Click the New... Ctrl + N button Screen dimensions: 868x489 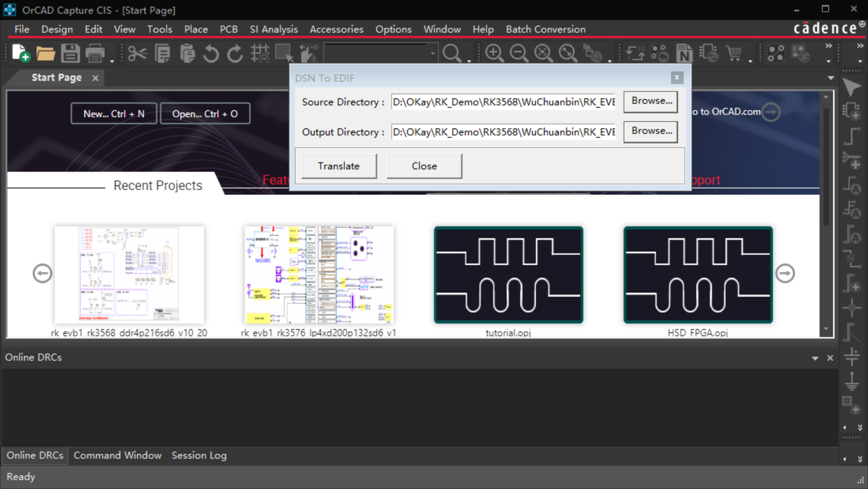[114, 113]
